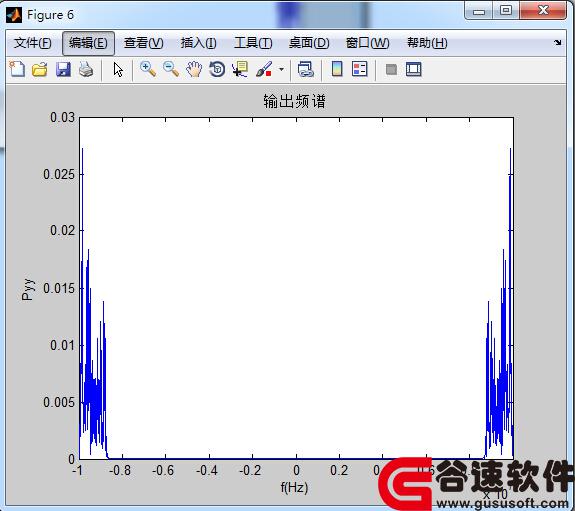Screen dimensions: 575x511
Task: Enable the Rotate 3D tool
Action: point(217,69)
